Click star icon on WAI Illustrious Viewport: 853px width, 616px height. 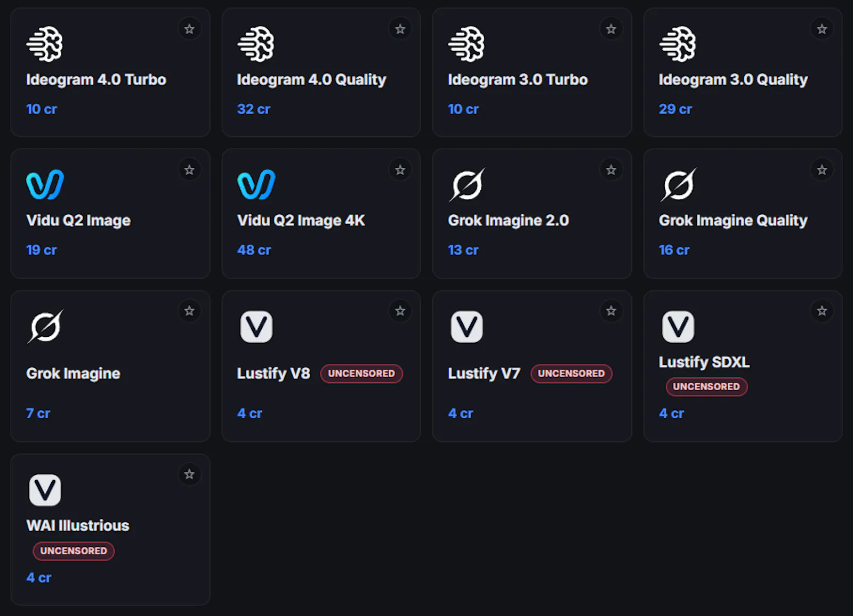[189, 474]
